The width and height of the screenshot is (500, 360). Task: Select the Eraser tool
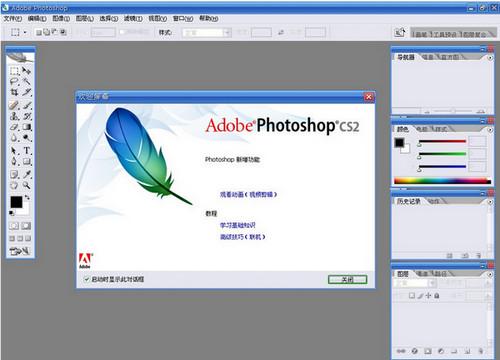(14, 127)
